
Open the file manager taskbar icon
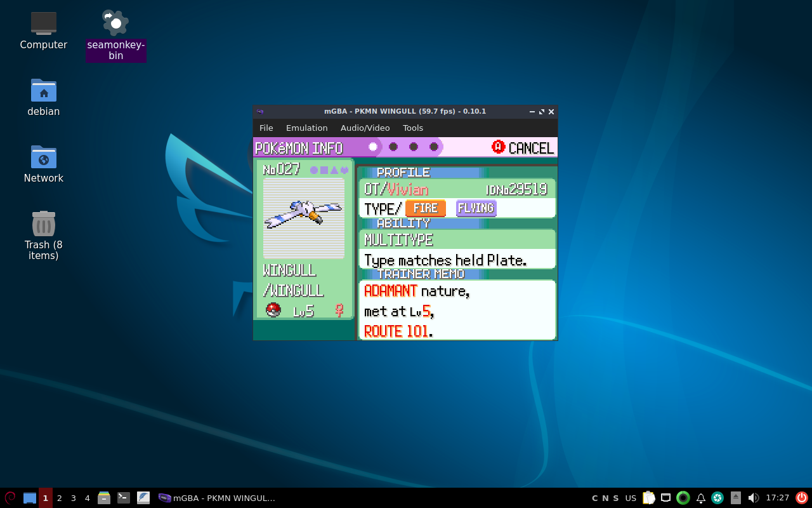(x=104, y=498)
